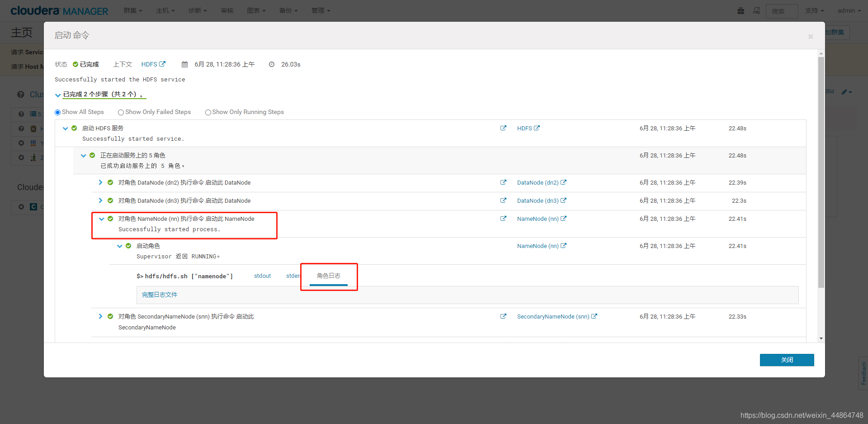Click the Cloudera Manager logo
This screenshot has width=868, height=424.
[x=59, y=10]
